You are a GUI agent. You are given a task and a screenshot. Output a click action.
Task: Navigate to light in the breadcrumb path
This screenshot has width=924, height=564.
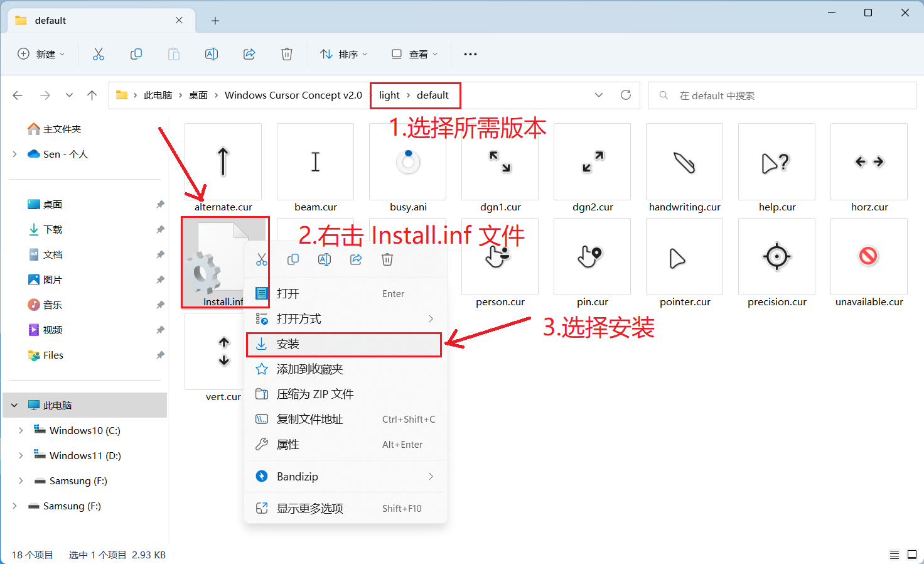tap(389, 95)
